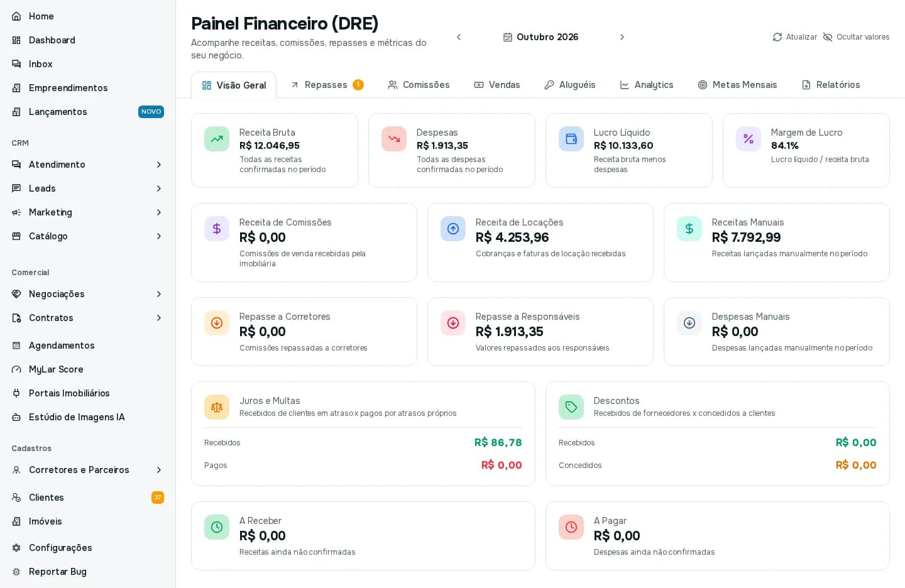Click the Receita de Locações arrow-up icon

[x=453, y=229]
